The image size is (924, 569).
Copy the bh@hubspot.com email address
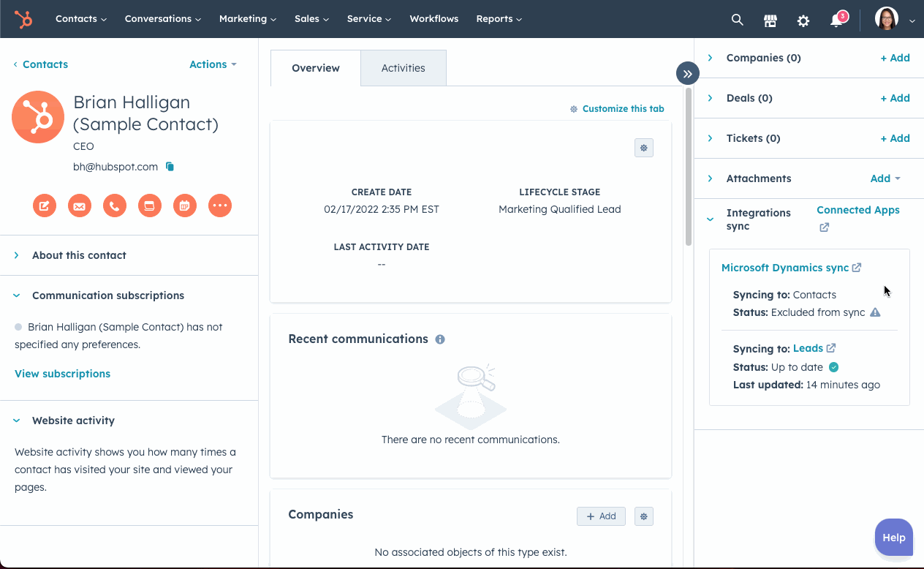click(x=170, y=167)
